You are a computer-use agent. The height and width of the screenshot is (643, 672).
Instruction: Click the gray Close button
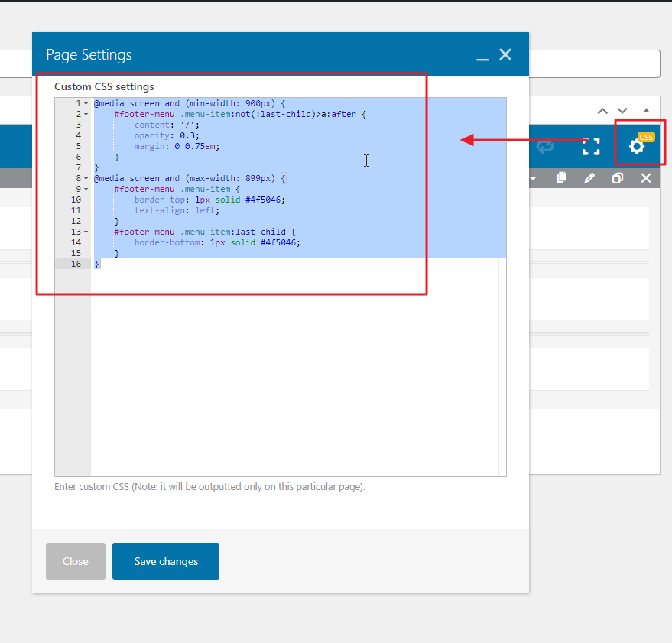(76, 561)
